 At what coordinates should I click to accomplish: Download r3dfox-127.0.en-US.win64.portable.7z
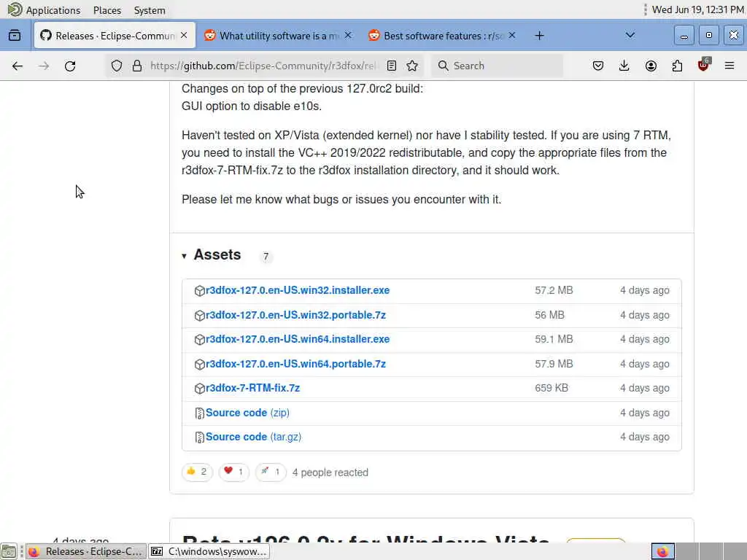click(296, 365)
